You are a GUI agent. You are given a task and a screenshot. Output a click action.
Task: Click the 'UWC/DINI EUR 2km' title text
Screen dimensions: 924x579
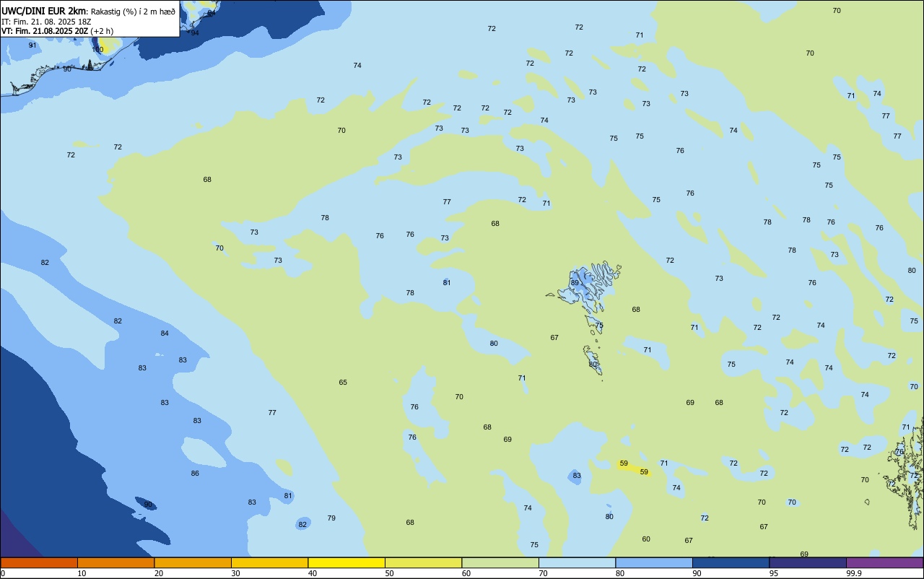click(x=43, y=11)
